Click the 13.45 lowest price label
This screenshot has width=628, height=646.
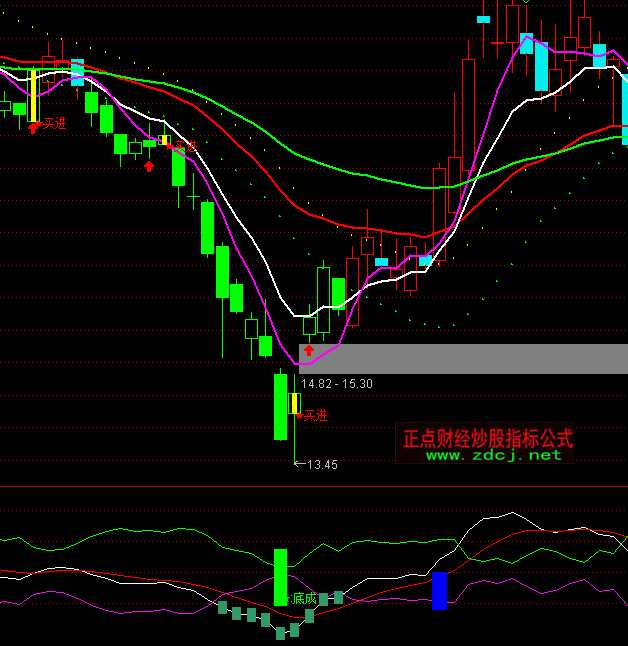tap(322, 464)
